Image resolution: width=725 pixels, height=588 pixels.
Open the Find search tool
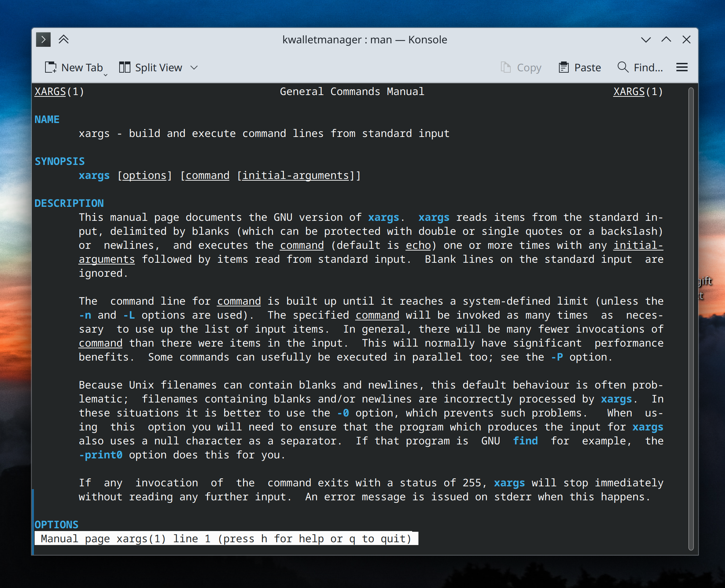pos(640,67)
